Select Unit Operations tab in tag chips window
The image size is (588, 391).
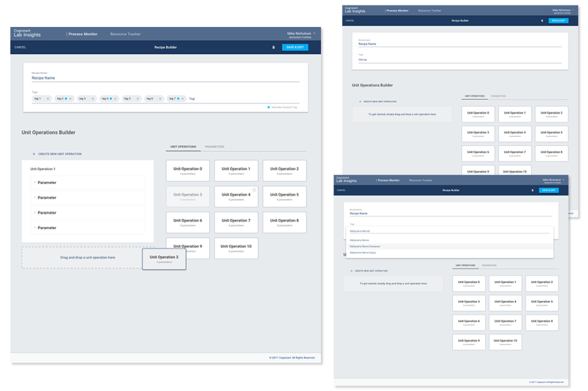tap(183, 147)
